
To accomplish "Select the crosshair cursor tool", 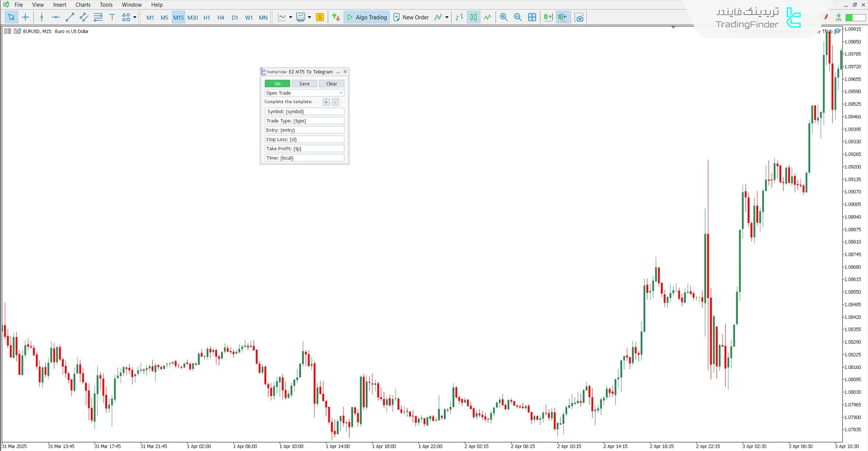I will coord(25,17).
